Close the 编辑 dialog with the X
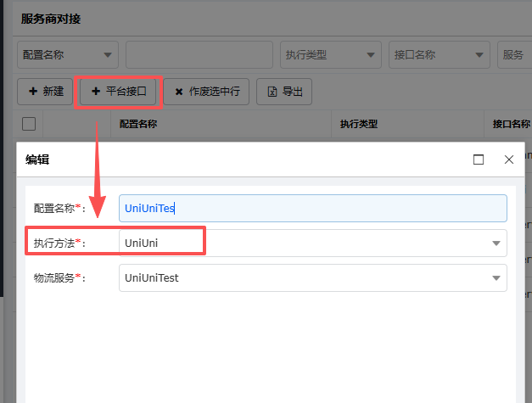 509,160
